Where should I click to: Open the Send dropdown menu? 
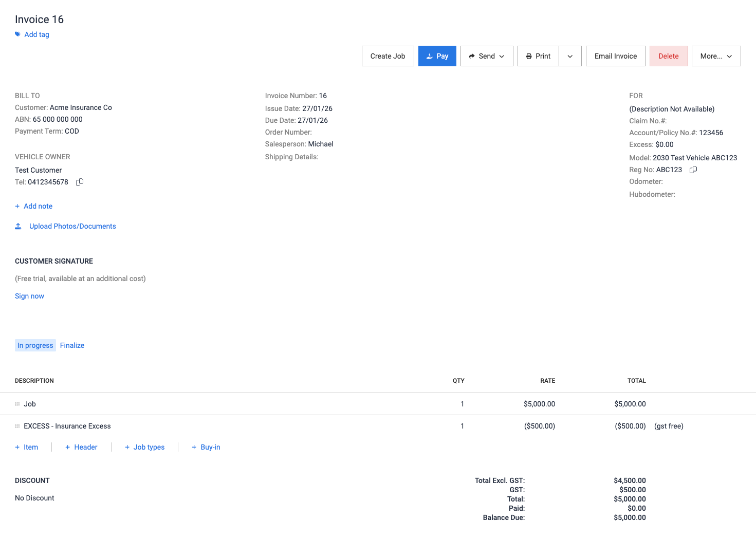coord(487,56)
